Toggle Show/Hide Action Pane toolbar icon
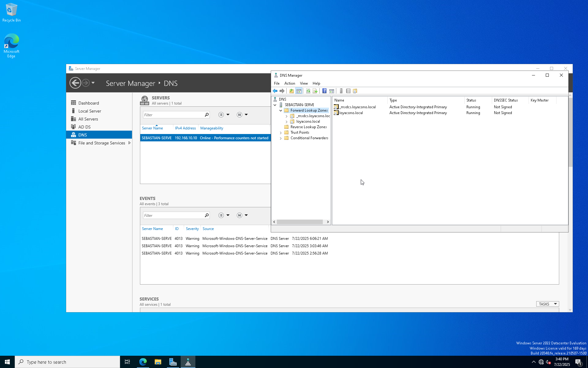The width and height of the screenshot is (588, 368). (332, 91)
